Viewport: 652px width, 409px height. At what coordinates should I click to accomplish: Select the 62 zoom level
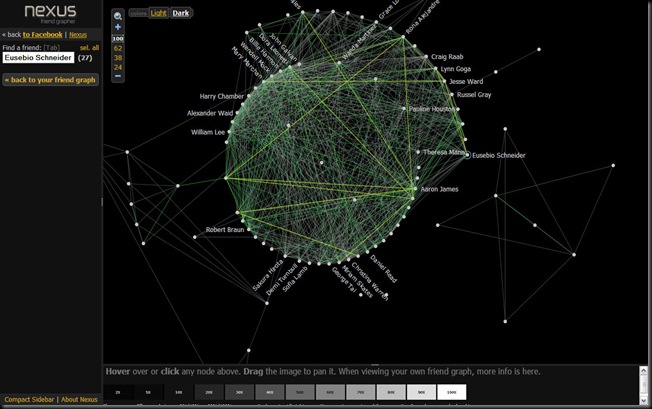[118, 48]
